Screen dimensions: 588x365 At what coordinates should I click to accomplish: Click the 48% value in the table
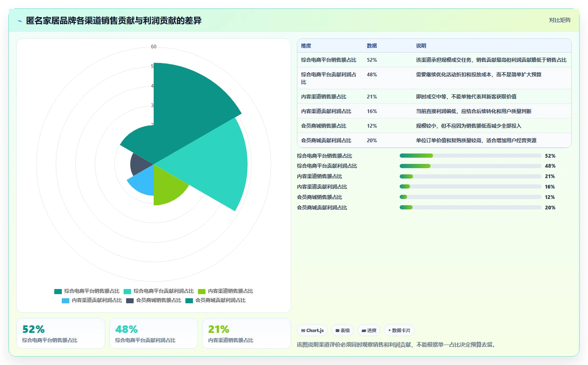(372, 75)
